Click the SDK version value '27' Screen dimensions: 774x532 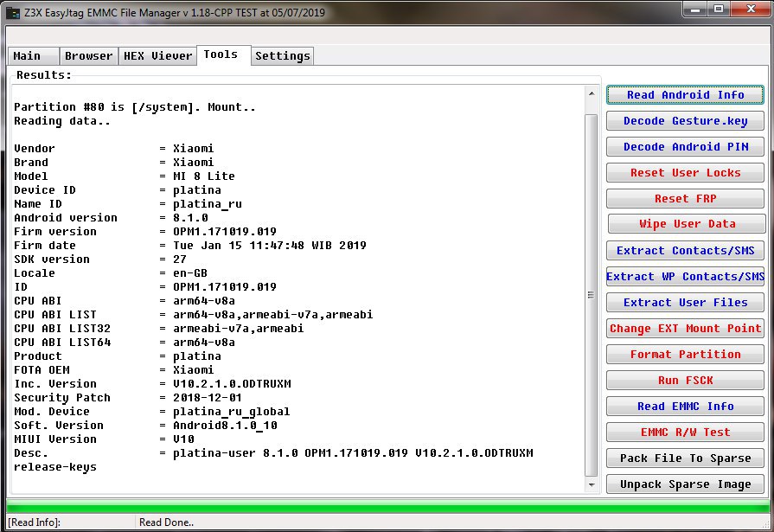(180, 260)
